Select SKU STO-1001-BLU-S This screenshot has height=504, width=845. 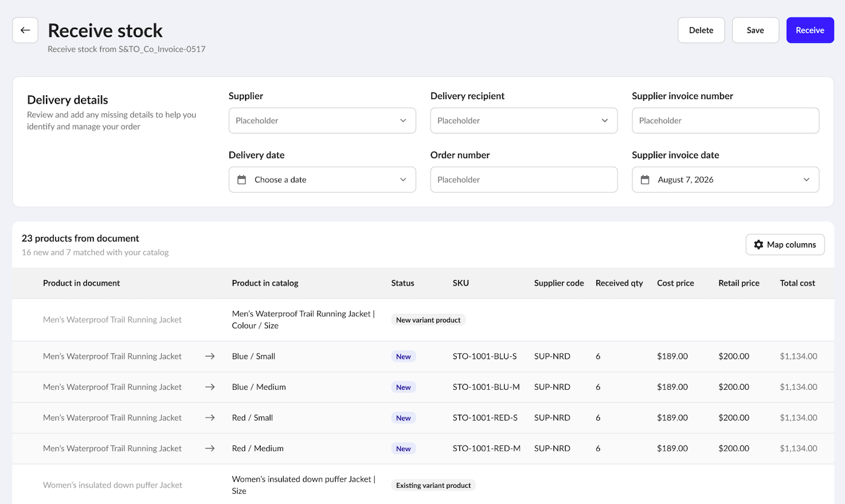pos(485,356)
